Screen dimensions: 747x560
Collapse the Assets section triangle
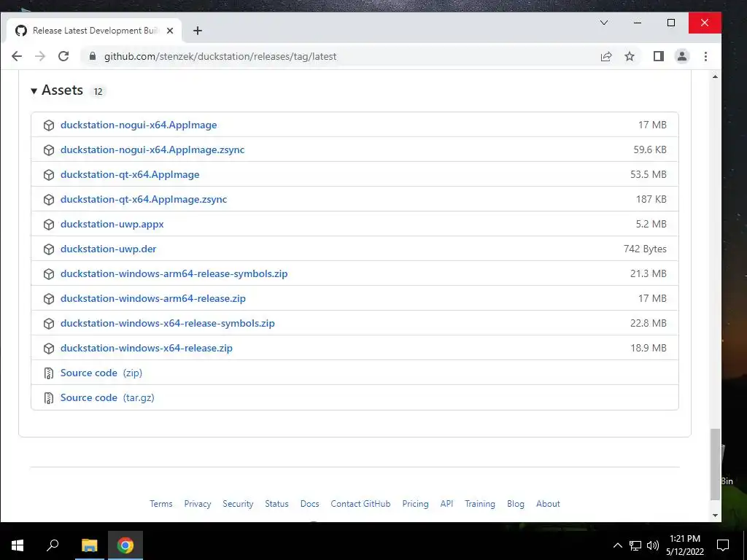(34, 90)
